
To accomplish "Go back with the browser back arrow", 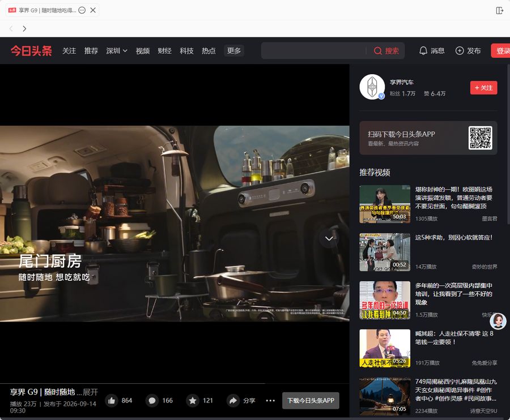I will point(11,28).
